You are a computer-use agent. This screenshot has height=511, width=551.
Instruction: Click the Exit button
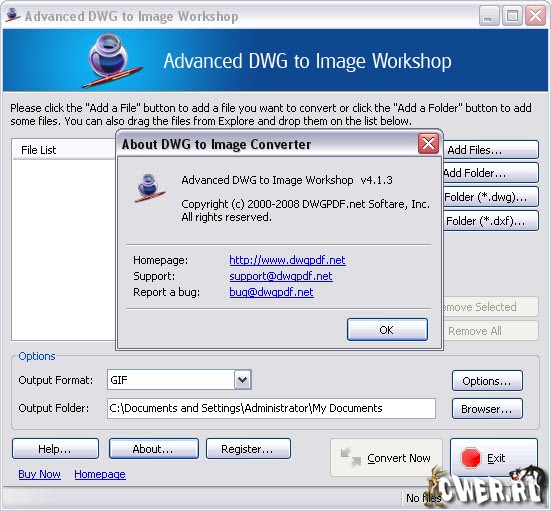(494, 458)
